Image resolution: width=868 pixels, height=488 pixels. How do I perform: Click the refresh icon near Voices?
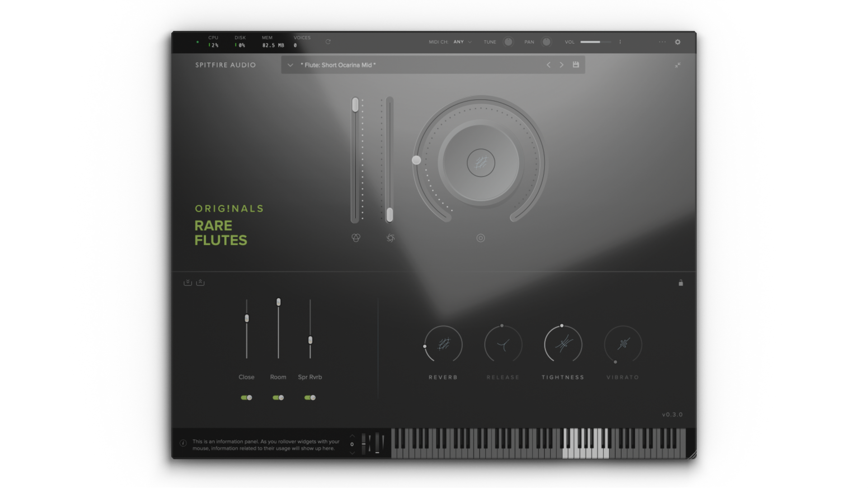pyautogui.click(x=328, y=42)
